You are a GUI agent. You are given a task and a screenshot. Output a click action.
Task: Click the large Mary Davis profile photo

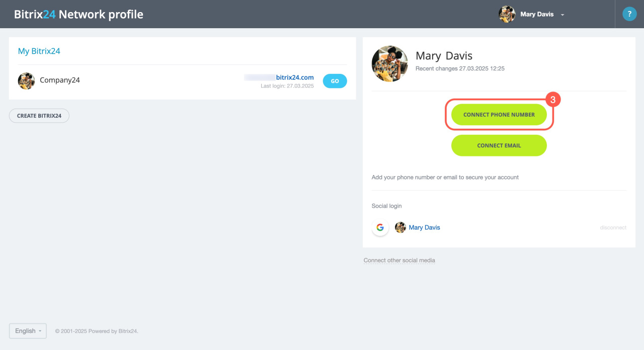pos(390,64)
